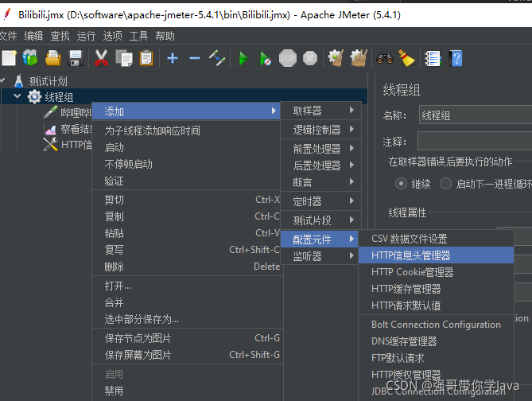Screen dimensions: 532x401
Task: Start the test with green play icon
Action: (243, 58)
